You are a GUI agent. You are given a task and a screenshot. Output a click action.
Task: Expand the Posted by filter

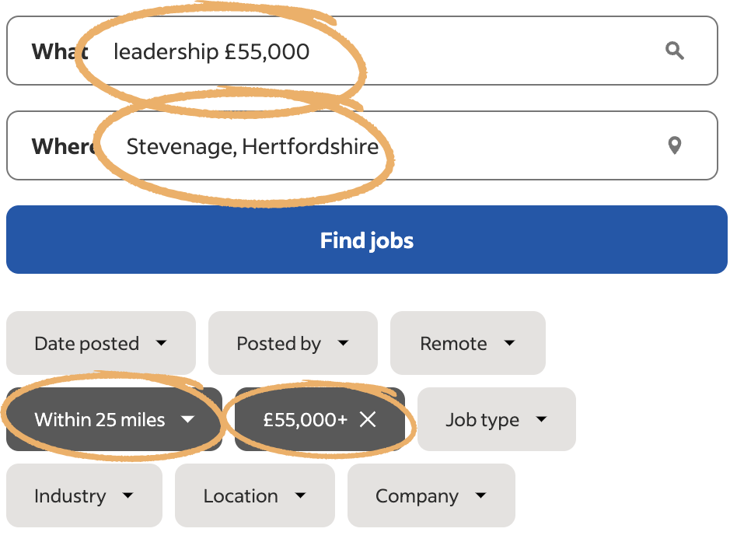tap(292, 344)
